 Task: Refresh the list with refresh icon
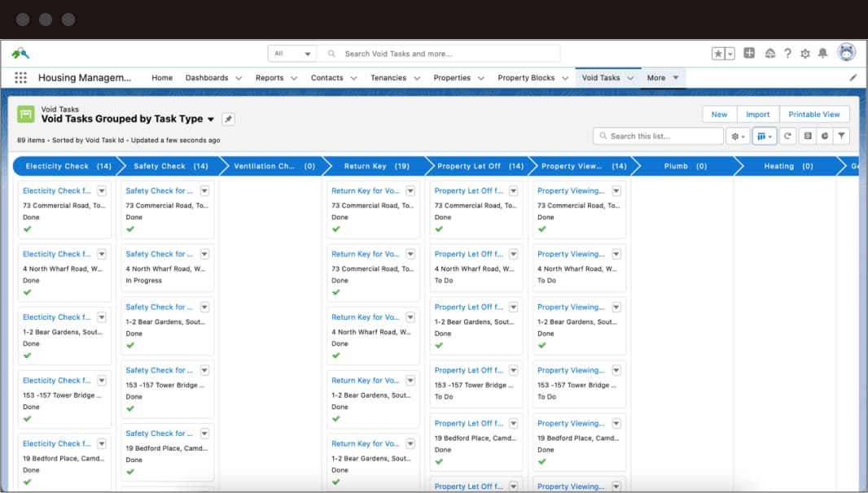click(787, 136)
